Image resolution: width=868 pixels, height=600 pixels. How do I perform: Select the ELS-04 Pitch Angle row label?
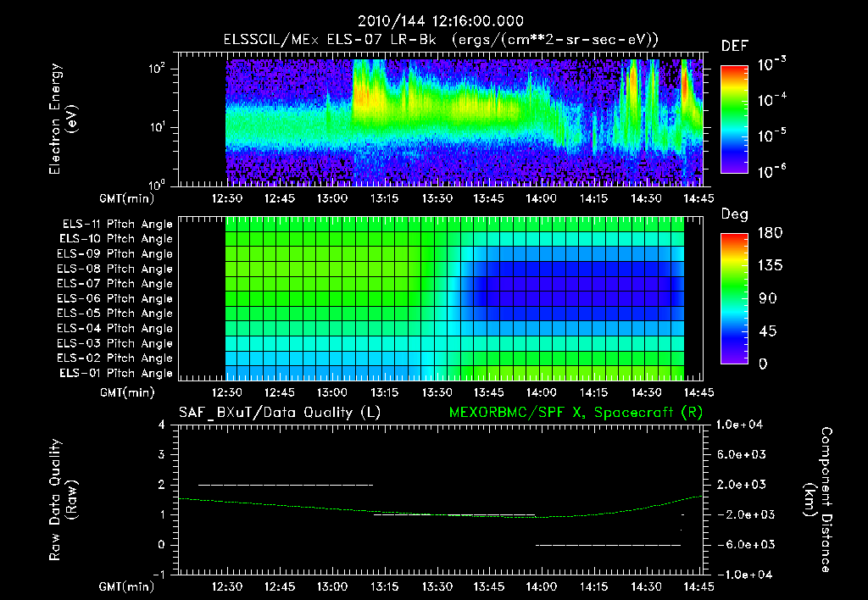[x=114, y=328]
